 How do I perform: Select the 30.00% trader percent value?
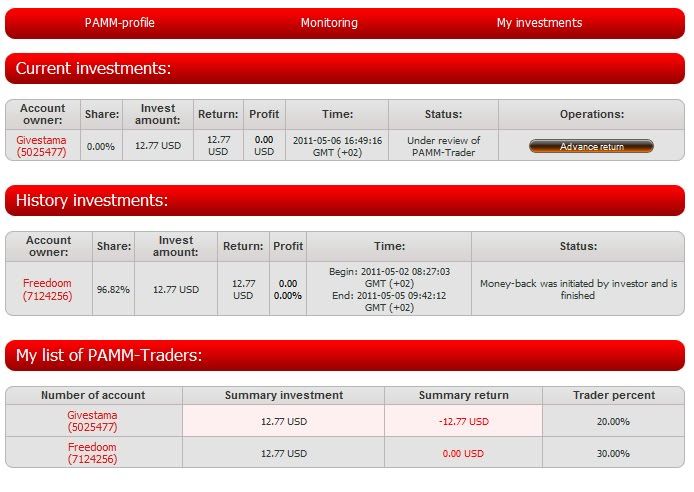[613, 453]
